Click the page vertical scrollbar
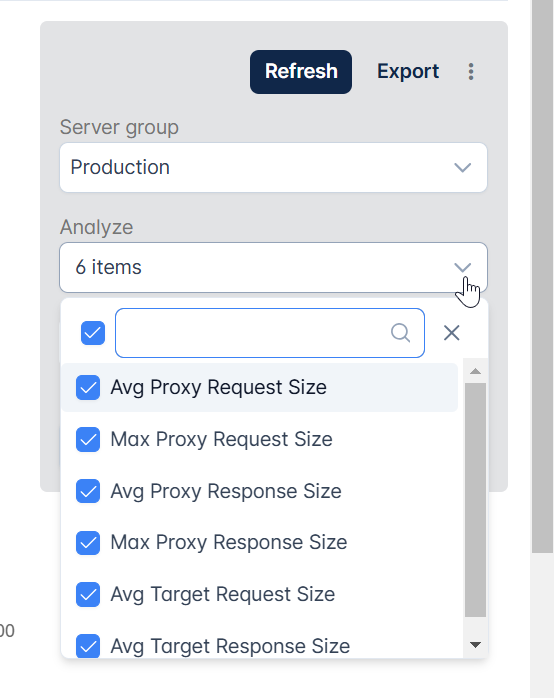 (542, 276)
